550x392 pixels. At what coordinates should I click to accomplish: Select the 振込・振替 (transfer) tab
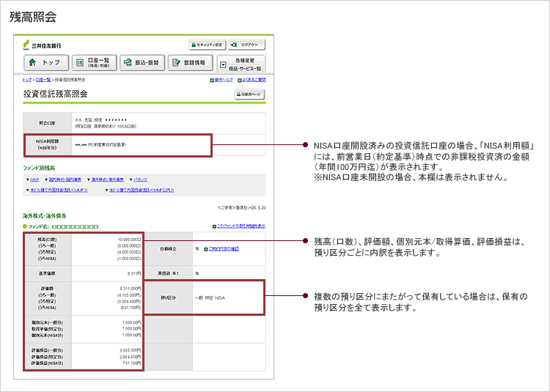(140, 63)
